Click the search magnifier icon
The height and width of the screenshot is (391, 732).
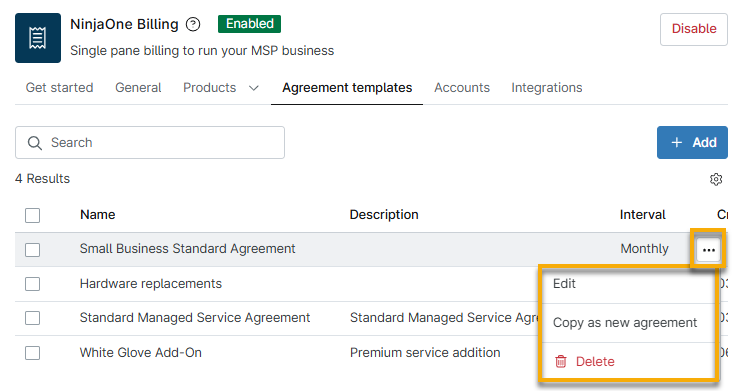(35, 143)
